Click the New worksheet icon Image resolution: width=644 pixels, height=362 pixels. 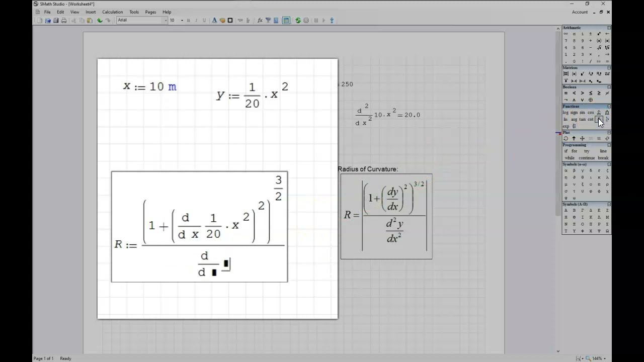point(40,20)
